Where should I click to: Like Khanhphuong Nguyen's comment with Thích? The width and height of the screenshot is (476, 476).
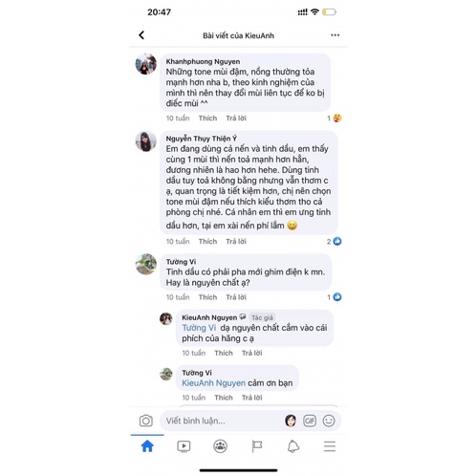coord(207,119)
